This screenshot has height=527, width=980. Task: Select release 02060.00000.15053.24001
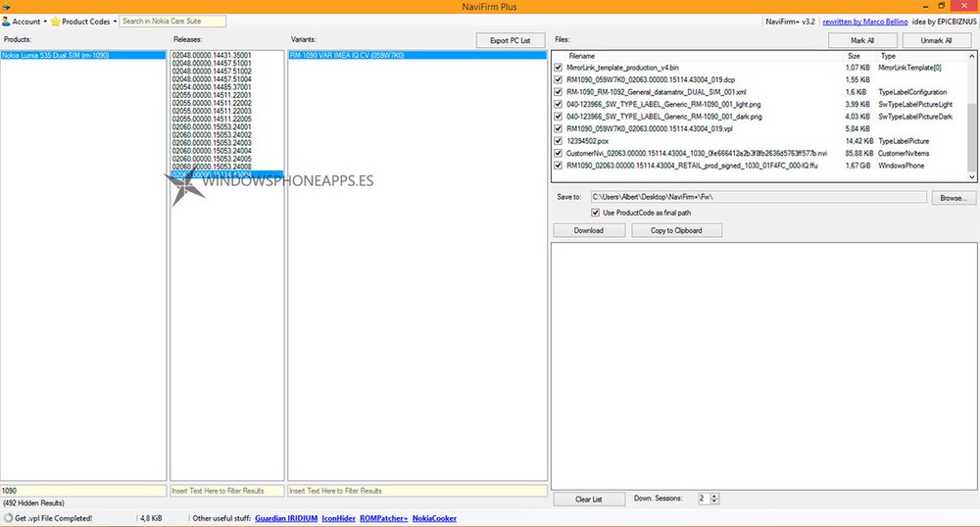[x=212, y=126]
